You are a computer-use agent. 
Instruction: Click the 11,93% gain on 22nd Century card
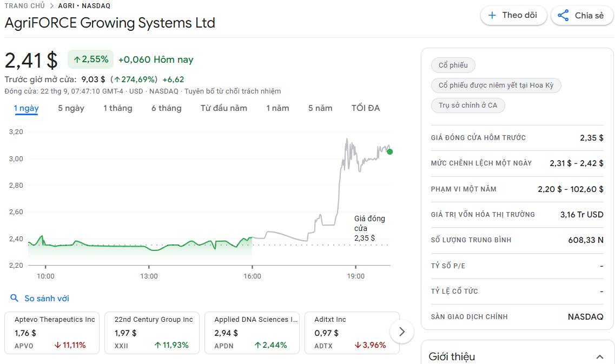coord(171,345)
